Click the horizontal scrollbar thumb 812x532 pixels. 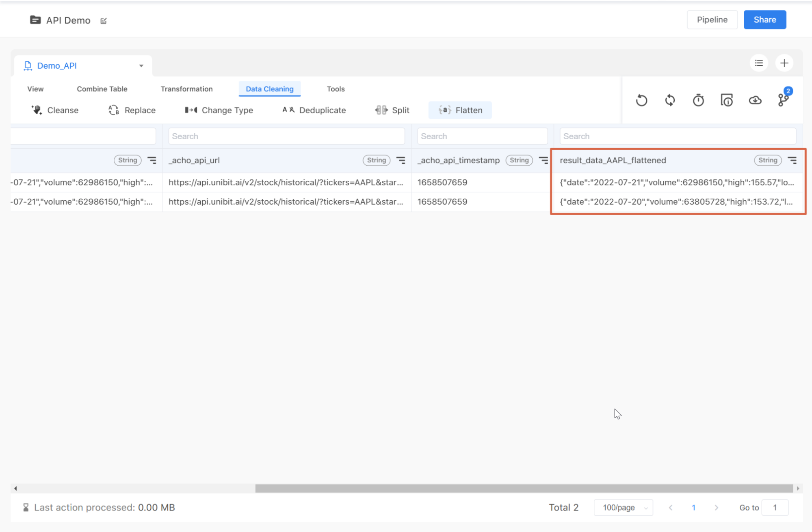524,489
